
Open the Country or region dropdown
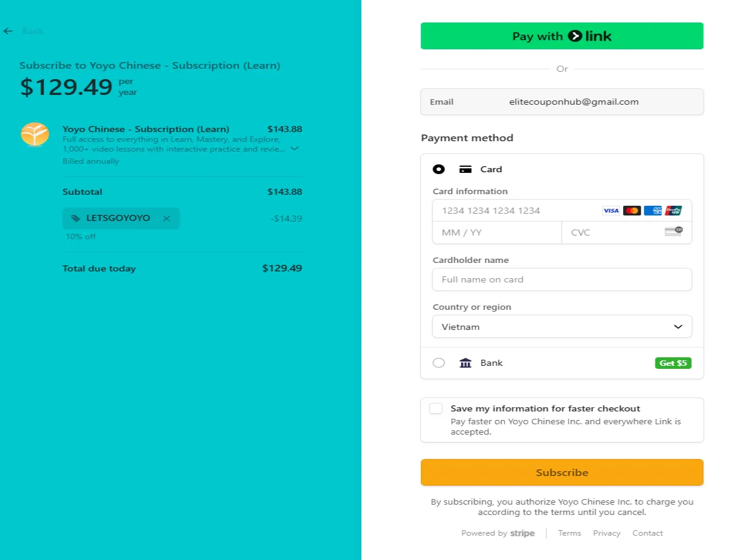[562, 326]
